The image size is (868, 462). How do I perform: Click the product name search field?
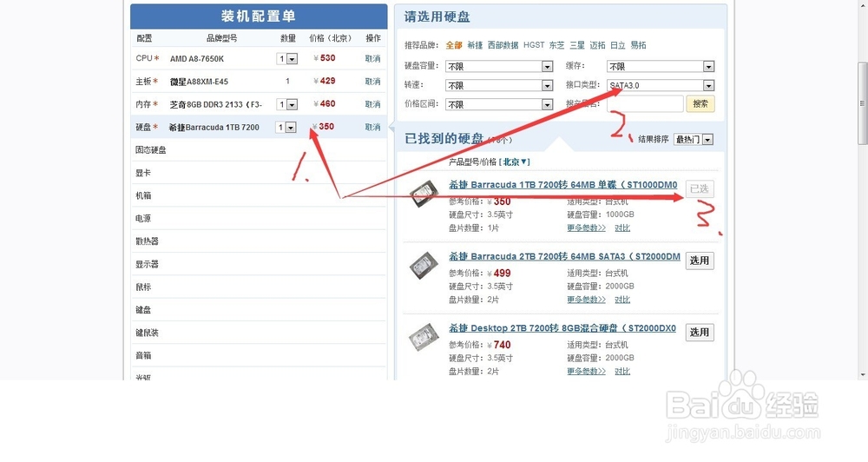point(645,103)
